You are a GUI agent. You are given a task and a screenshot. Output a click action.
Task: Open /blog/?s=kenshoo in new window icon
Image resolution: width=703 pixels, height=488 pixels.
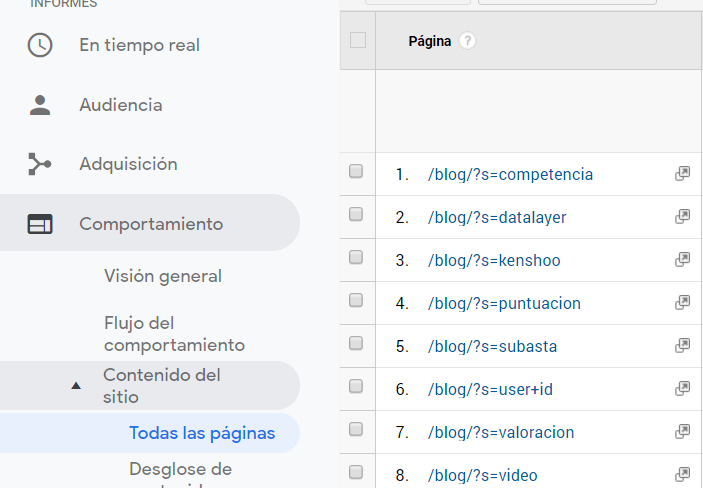(682, 259)
